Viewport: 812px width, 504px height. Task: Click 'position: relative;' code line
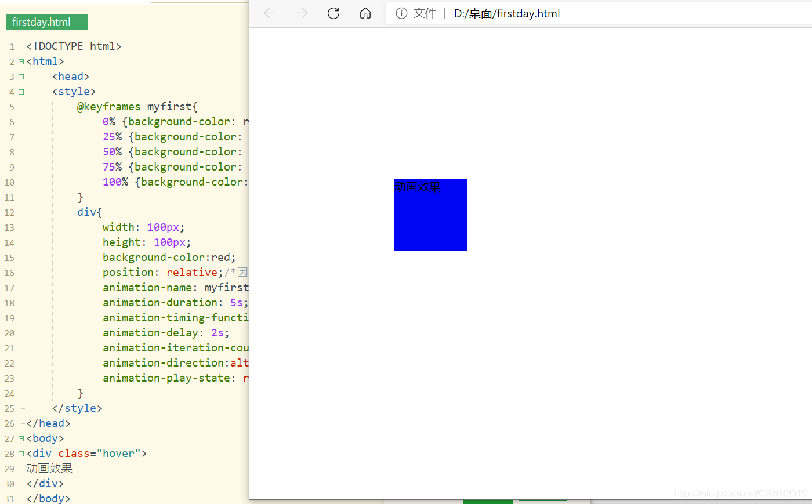click(x=163, y=273)
